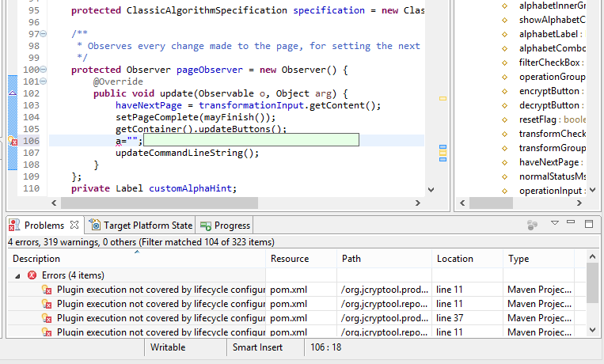Click the override marker on line 102
Viewport: 604px width, 364px height.
click(13, 93)
